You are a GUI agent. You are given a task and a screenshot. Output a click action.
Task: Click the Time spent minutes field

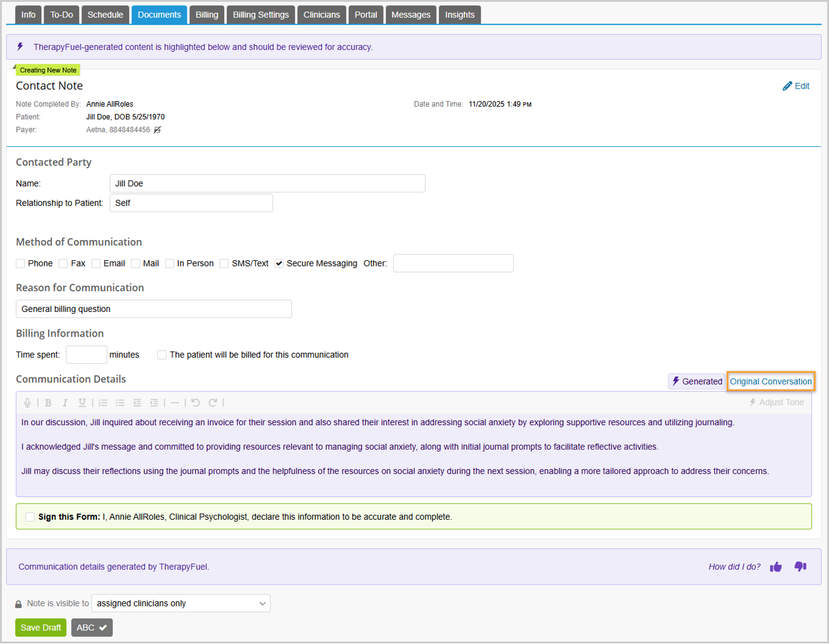86,355
